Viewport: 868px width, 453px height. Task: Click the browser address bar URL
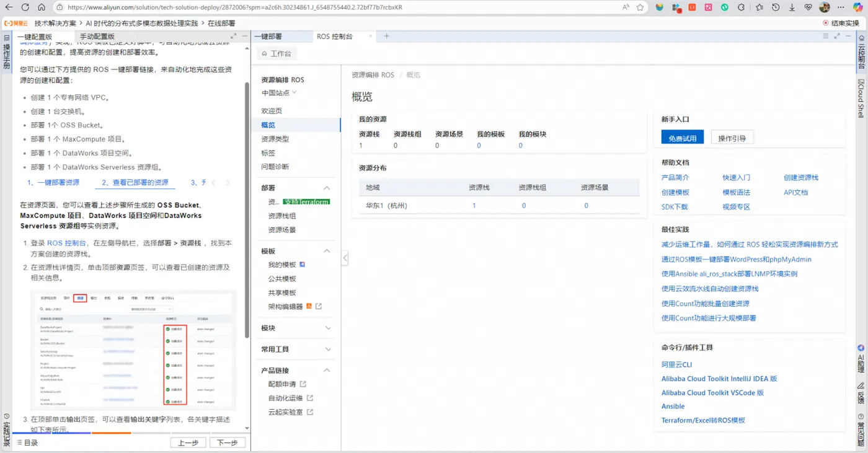click(234, 7)
